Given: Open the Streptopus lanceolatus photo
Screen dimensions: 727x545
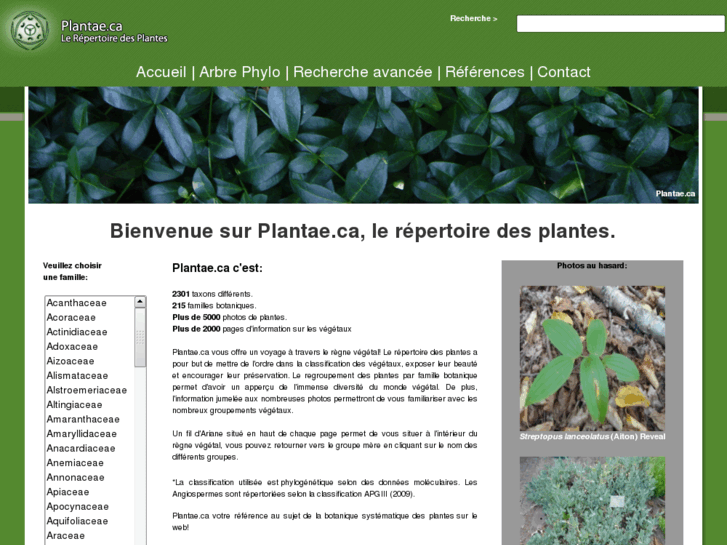Looking at the screenshot, I should [592, 358].
